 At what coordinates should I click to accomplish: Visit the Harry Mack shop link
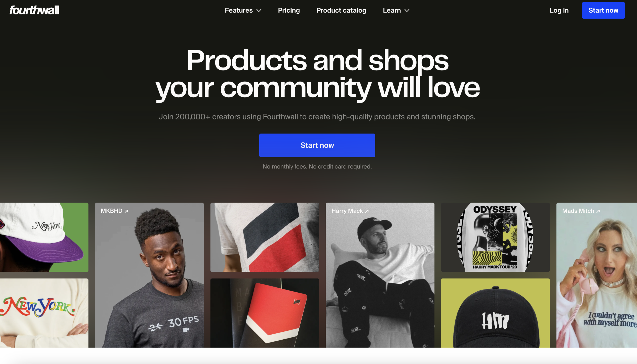point(350,211)
